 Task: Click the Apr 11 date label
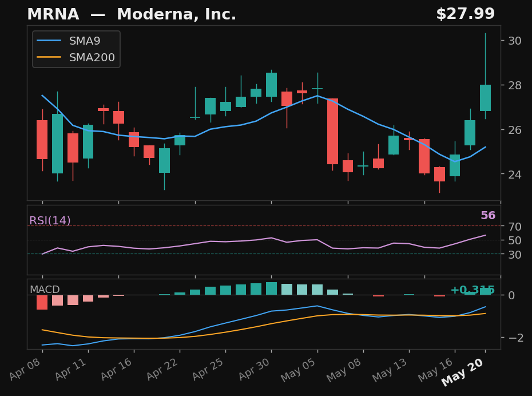point(71,369)
